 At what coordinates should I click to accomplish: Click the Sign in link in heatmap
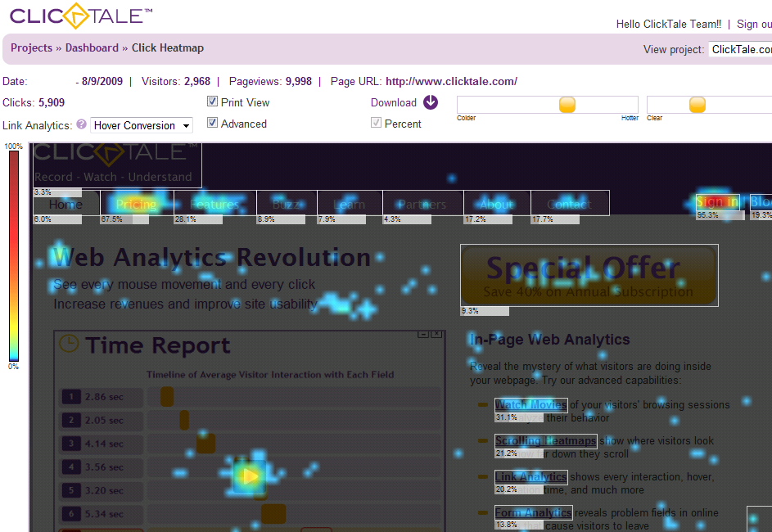click(717, 202)
